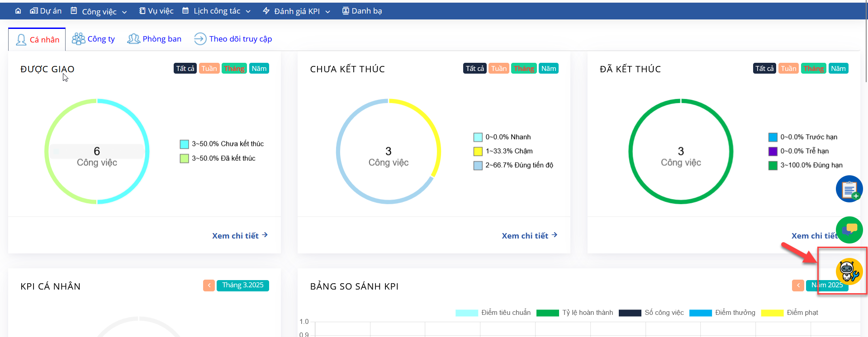Toggle Số công việc chart legend
The height and width of the screenshot is (337, 868).
click(x=651, y=313)
